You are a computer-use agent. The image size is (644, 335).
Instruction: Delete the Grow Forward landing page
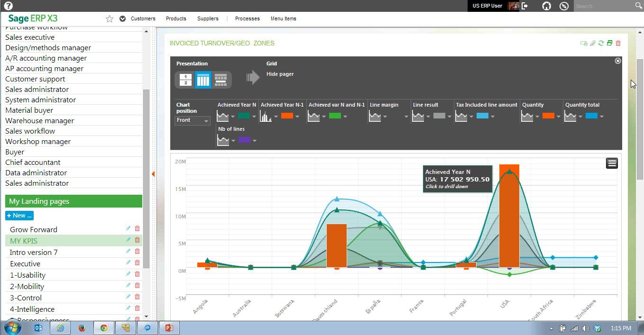pyautogui.click(x=138, y=228)
